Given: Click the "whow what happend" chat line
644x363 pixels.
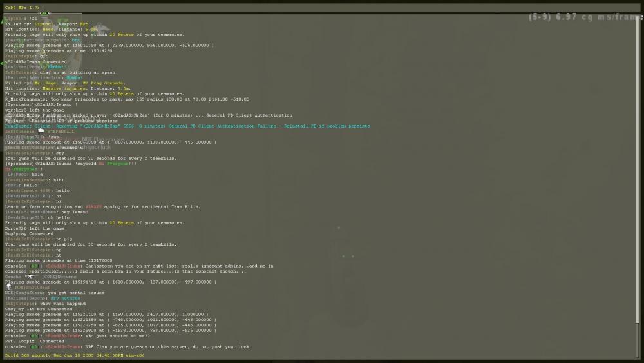Looking at the screenshot, I should click(x=45, y=304).
